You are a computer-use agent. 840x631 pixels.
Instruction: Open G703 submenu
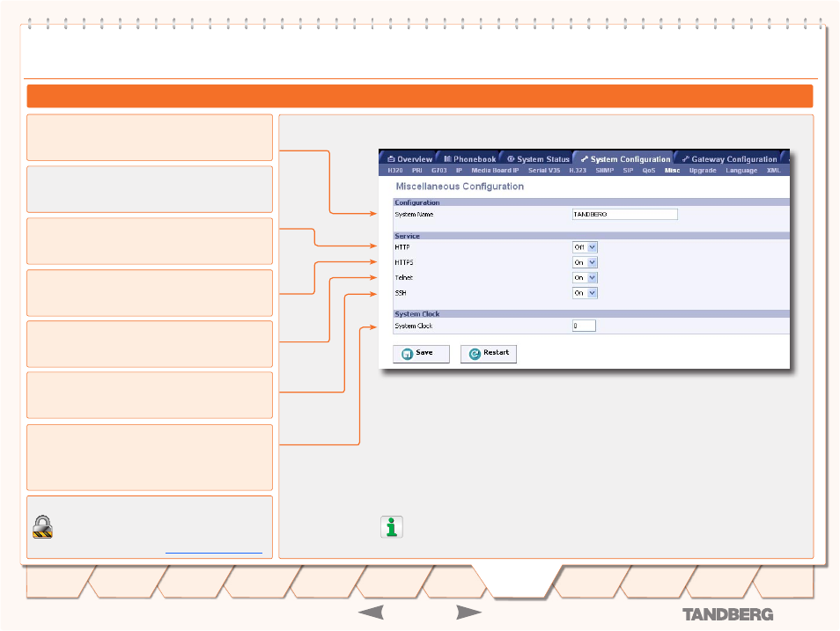tap(438, 171)
